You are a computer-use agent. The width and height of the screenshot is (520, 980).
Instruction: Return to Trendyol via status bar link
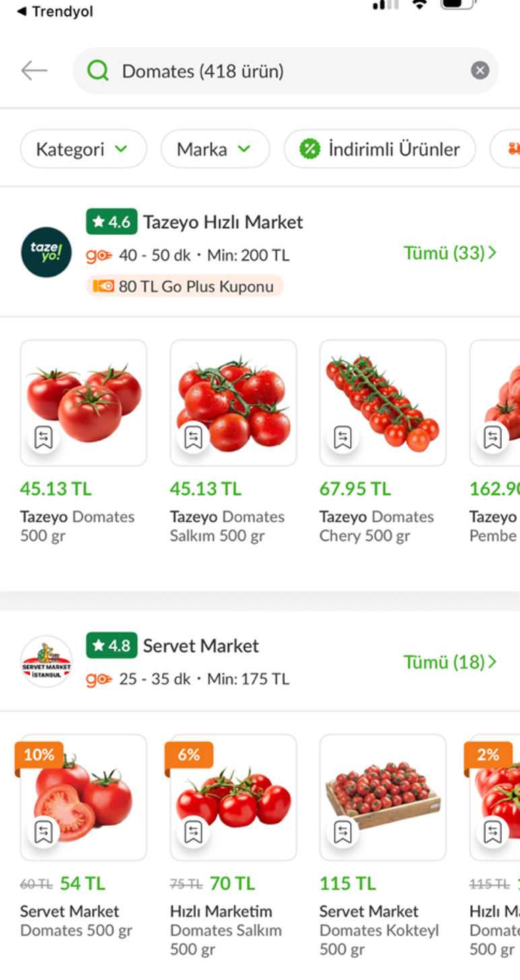(55, 11)
